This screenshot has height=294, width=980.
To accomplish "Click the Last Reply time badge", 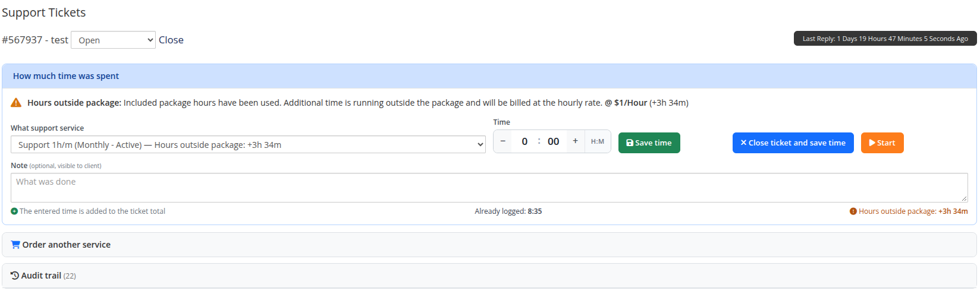I will [885, 39].
